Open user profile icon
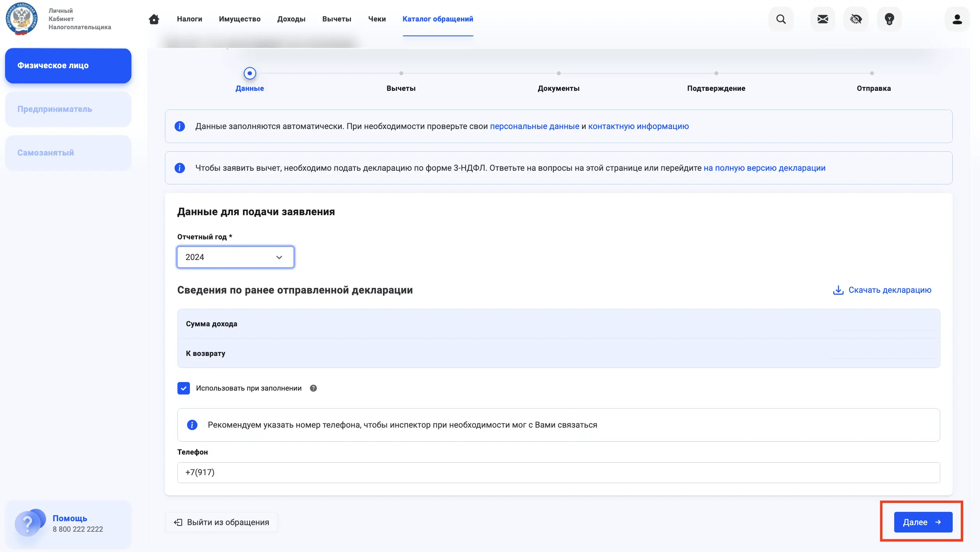This screenshot has height=552, width=980. tap(957, 19)
